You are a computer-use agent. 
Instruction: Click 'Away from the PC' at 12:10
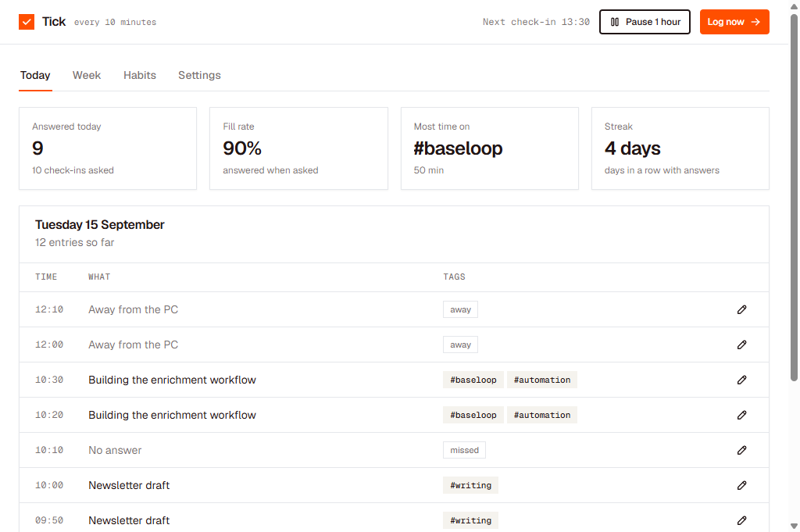click(x=133, y=309)
